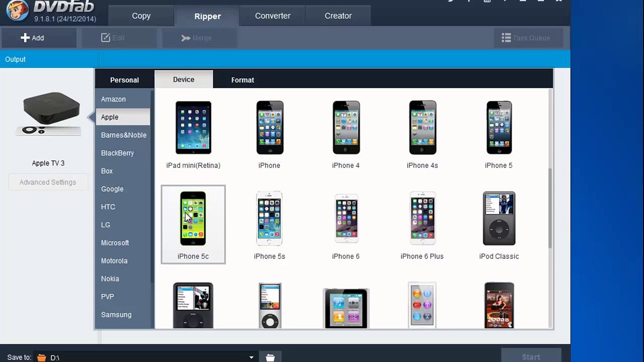The height and width of the screenshot is (362, 644).
Task: Select the iPod touch thumbnail showing a game
Action: click(499, 305)
